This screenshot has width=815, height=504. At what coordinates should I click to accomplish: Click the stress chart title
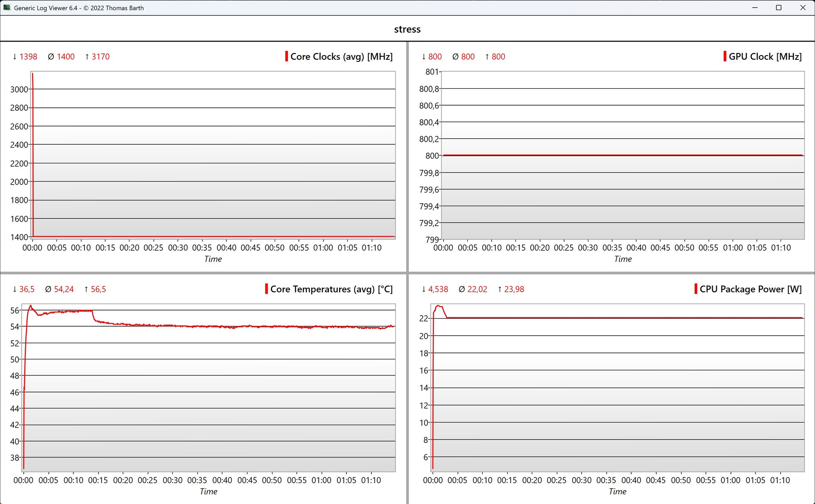point(407,29)
